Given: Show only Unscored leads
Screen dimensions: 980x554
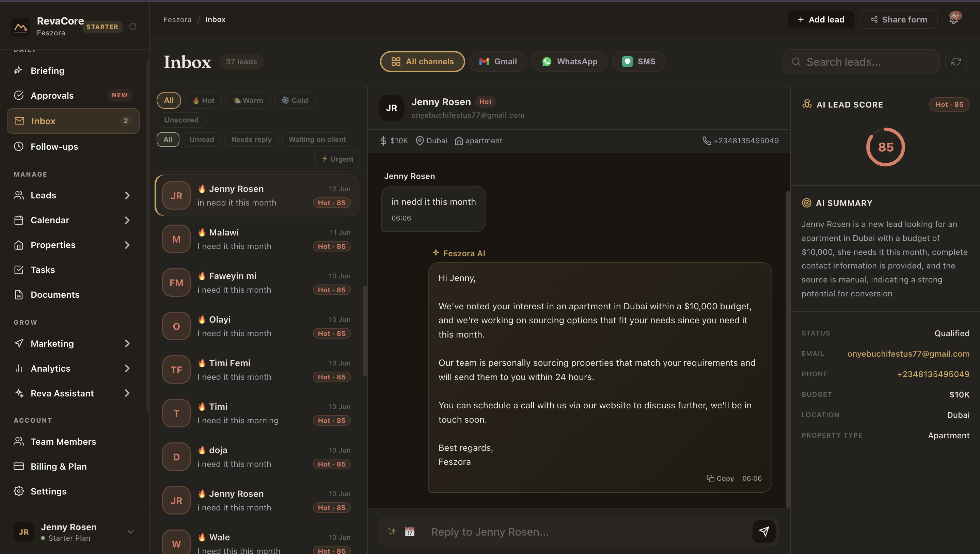Looking at the screenshot, I should click(x=181, y=120).
